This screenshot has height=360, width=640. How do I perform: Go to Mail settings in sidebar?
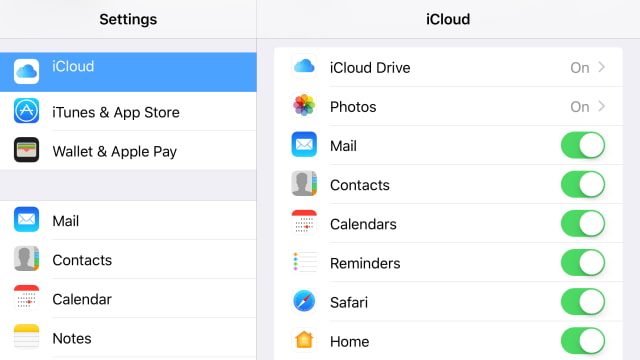point(128,220)
